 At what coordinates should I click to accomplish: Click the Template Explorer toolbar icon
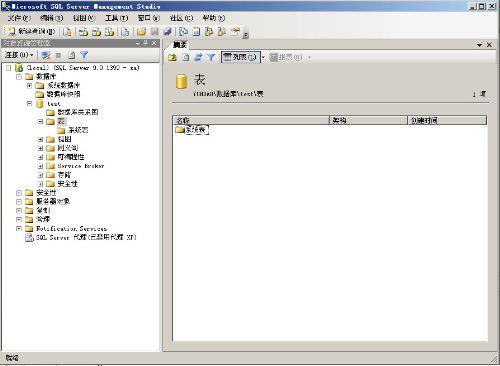coord(222,32)
